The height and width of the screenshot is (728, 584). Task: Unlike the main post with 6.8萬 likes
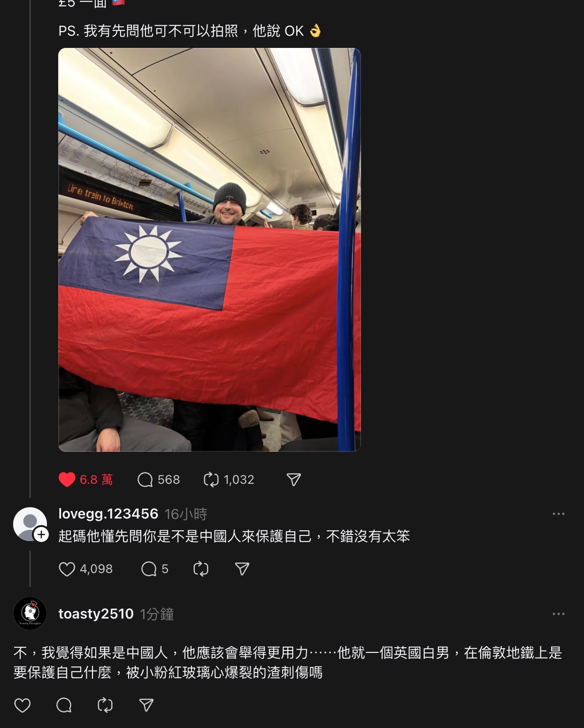[67, 480]
